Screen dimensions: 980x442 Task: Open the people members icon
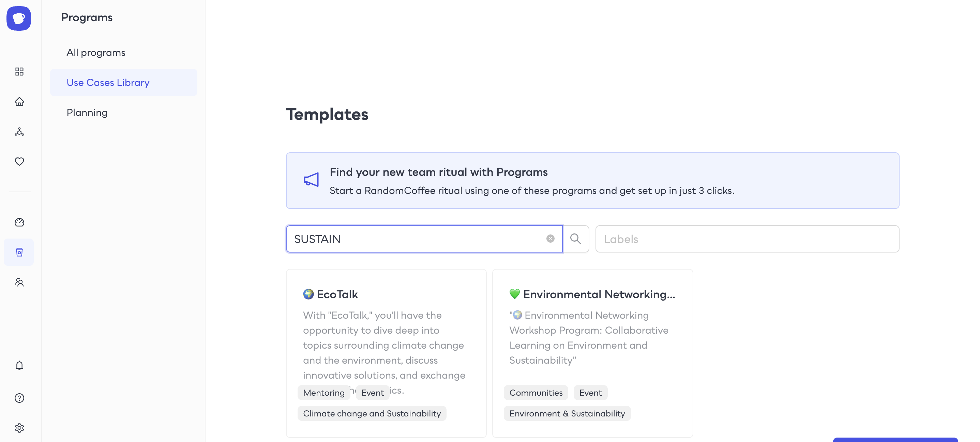coord(19,282)
